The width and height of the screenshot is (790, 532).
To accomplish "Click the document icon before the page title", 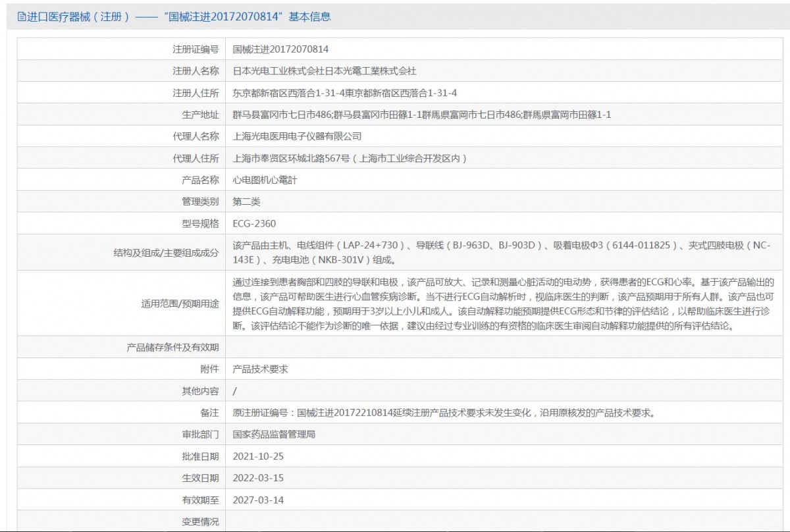I will [x=22, y=17].
